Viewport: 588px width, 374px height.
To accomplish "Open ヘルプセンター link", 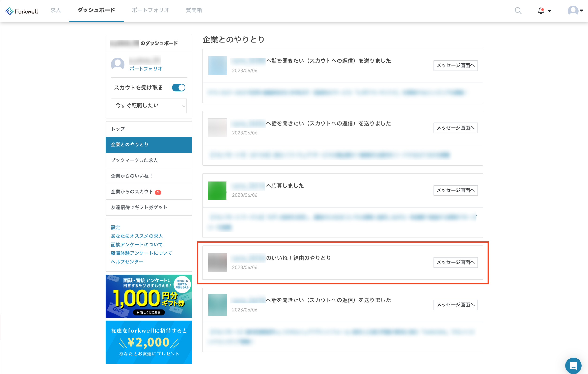I will [x=127, y=262].
